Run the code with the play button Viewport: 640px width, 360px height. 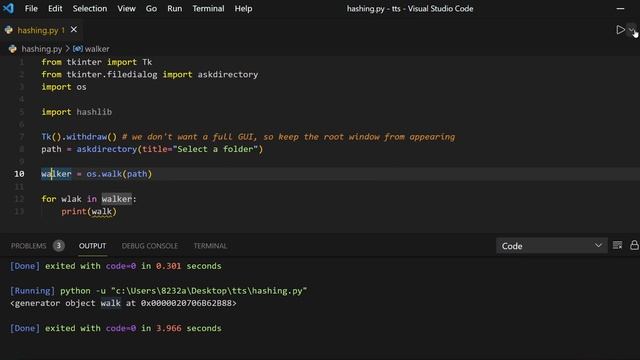click(x=620, y=30)
